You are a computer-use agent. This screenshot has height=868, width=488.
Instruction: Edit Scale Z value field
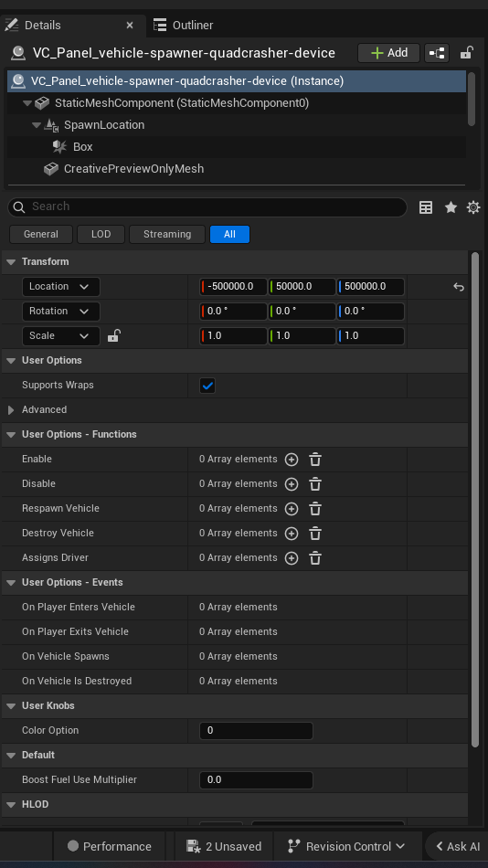(x=371, y=336)
